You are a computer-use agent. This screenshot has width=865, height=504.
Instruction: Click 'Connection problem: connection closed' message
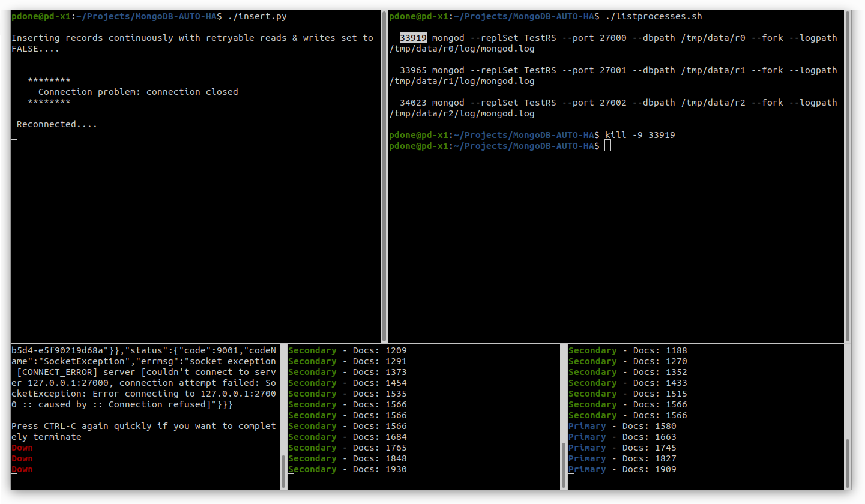tap(138, 92)
